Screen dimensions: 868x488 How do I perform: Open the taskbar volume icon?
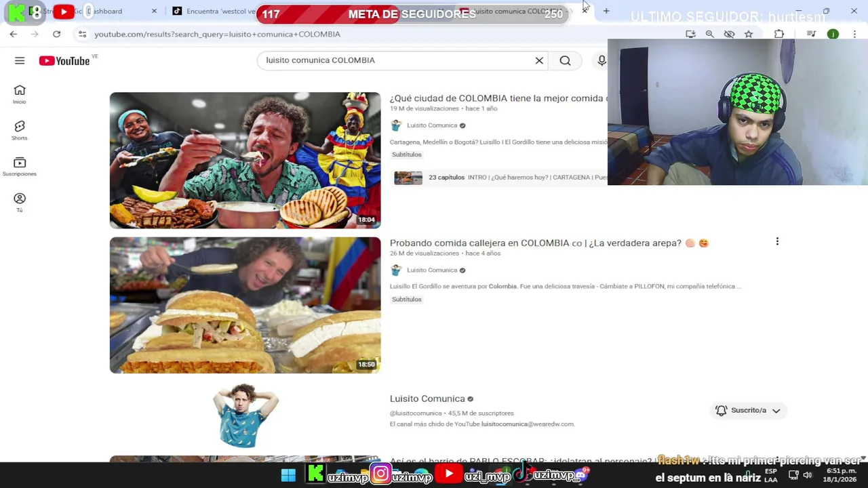click(808, 474)
